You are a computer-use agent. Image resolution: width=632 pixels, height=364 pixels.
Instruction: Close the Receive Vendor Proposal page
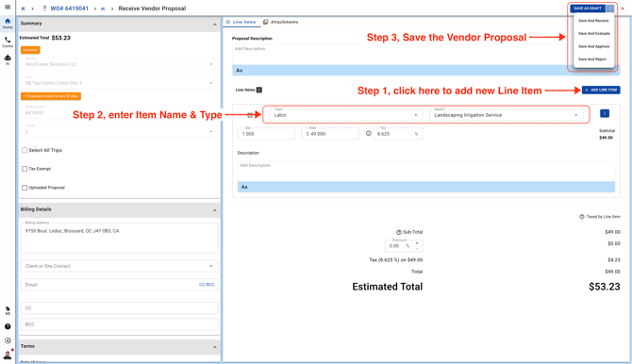coord(623,8)
